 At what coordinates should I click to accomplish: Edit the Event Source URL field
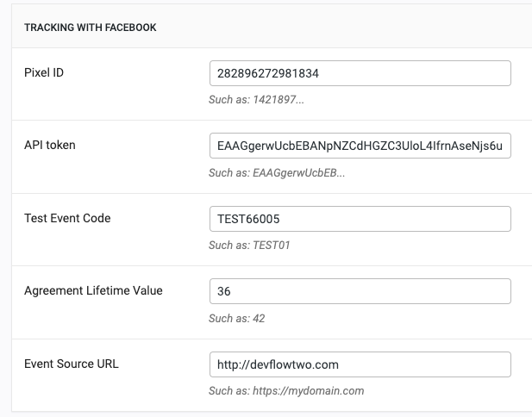360,364
